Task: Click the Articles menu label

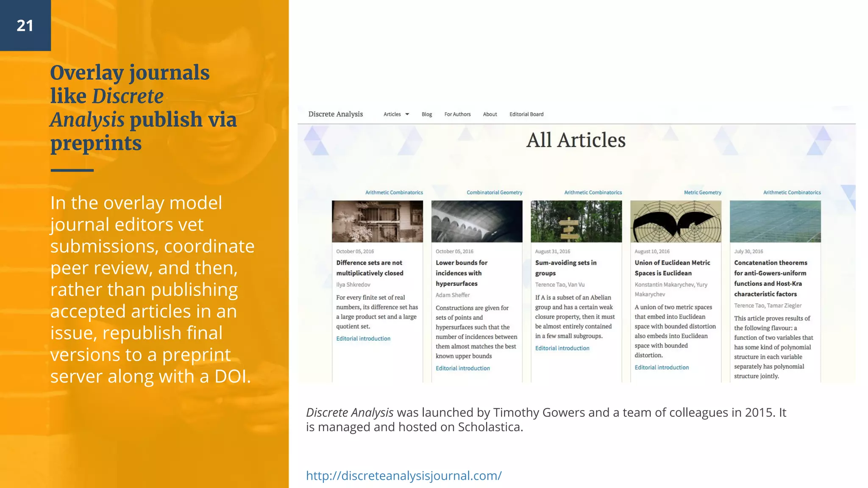Action: click(392, 114)
